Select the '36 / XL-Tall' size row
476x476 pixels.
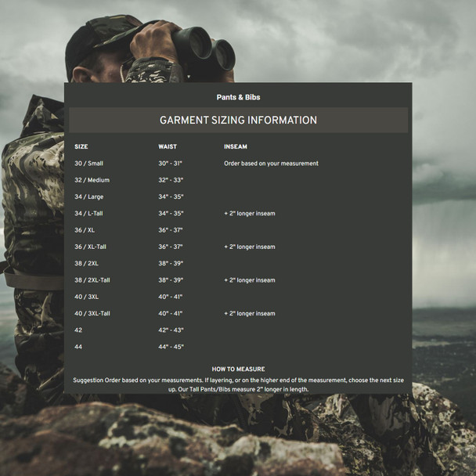pyautogui.click(x=91, y=247)
